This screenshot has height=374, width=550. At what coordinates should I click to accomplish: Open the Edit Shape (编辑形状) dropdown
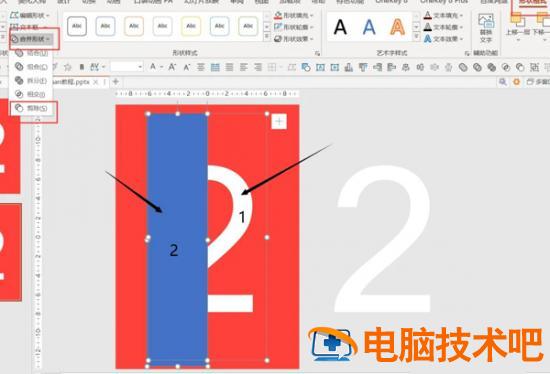30,15
